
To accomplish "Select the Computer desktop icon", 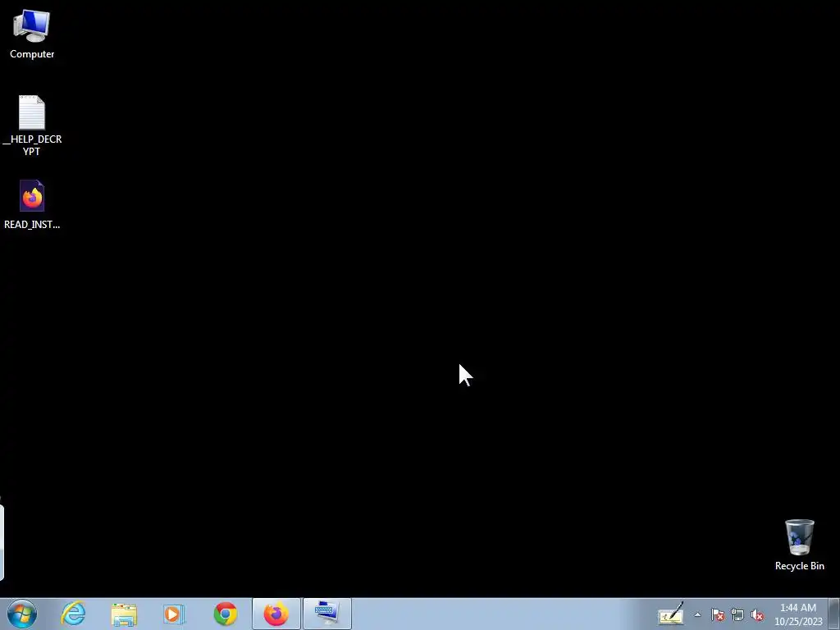I will click(x=32, y=34).
